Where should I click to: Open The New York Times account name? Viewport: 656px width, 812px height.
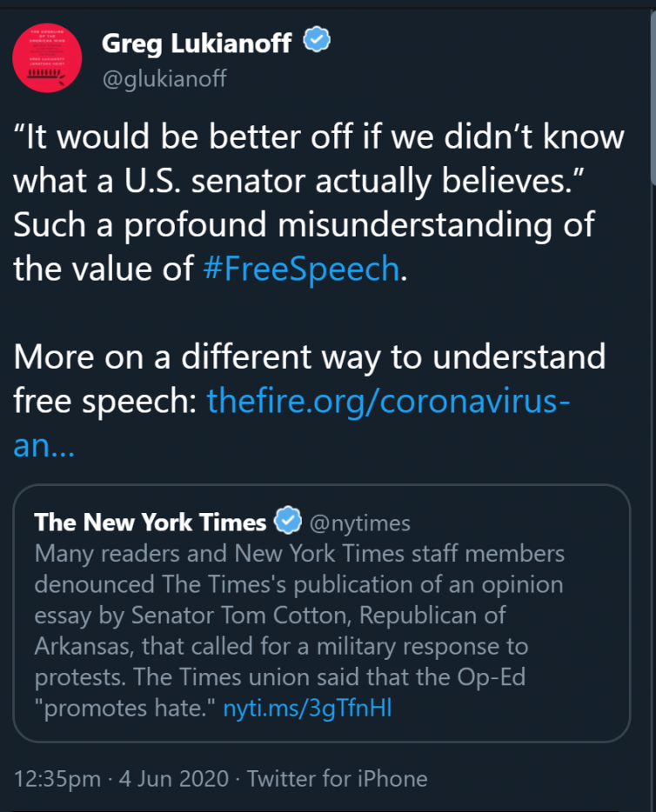pyautogui.click(x=150, y=522)
